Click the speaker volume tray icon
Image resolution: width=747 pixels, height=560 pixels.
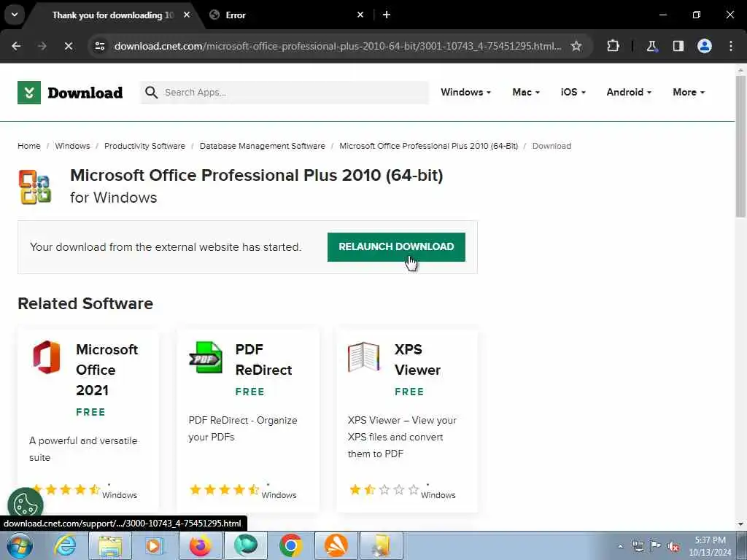coord(673,547)
